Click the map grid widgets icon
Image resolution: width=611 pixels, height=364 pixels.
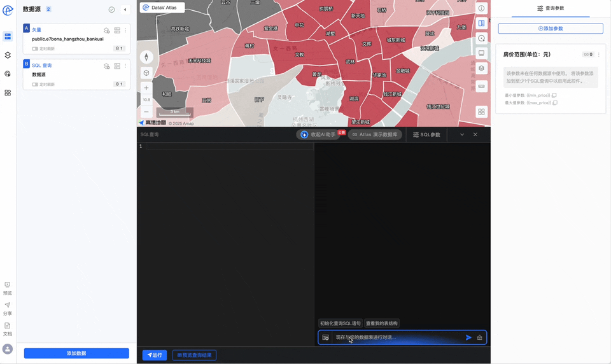[482, 112]
